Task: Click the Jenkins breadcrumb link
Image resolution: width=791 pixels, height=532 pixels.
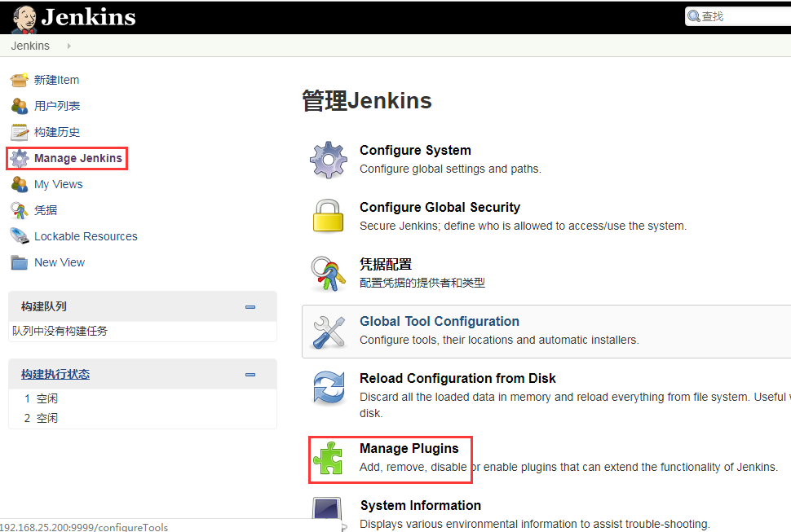Action: click(x=30, y=46)
